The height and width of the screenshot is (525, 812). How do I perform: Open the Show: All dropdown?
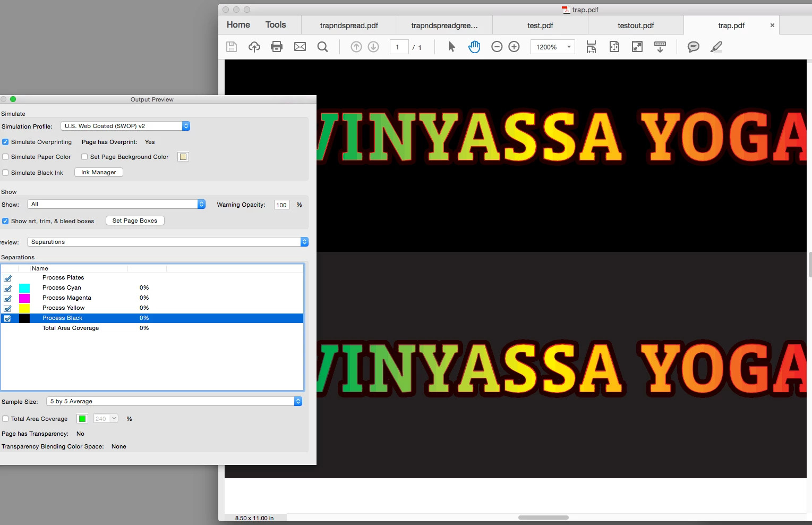tap(116, 204)
